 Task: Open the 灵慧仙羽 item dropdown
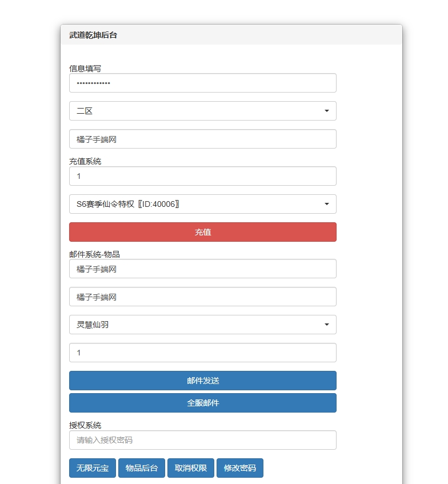[x=202, y=325]
